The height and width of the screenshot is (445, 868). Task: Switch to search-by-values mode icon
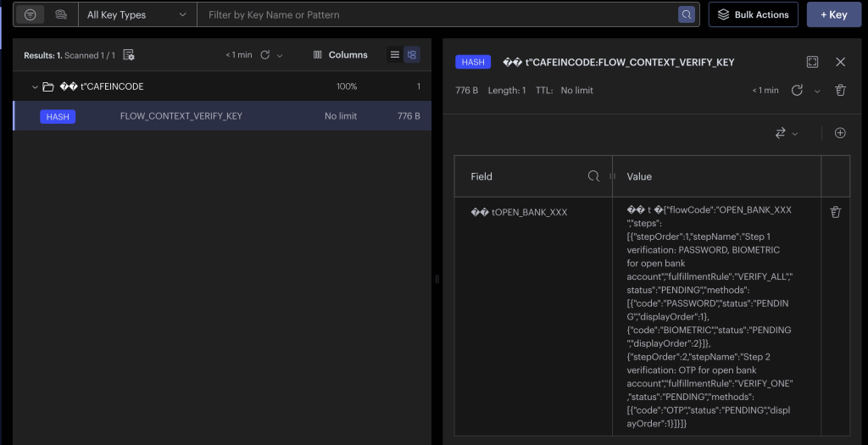pyautogui.click(x=61, y=15)
